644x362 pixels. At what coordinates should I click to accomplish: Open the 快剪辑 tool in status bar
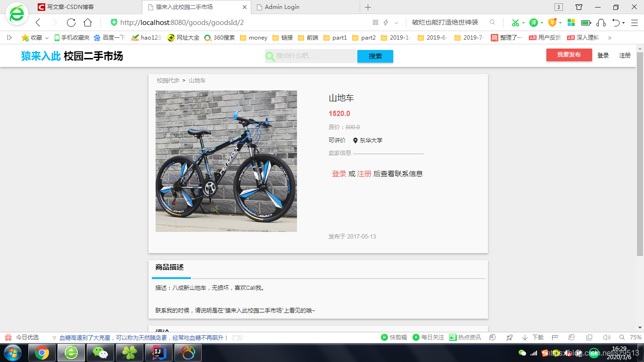tap(395, 337)
